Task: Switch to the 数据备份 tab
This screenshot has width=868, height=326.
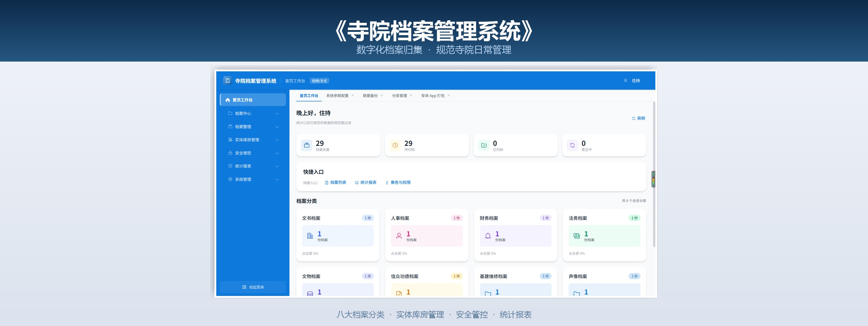Action: tap(370, 96)
